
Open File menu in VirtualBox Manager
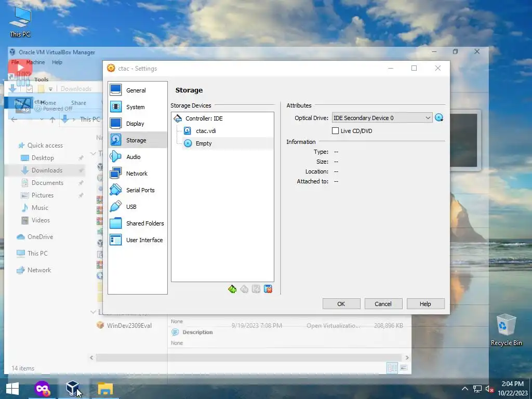click(x=15, y=62)
